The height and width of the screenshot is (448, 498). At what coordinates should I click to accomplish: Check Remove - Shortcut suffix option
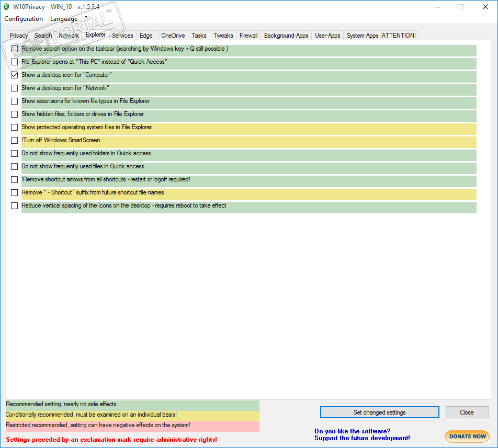pyautogui.click(x=14, y=192)
